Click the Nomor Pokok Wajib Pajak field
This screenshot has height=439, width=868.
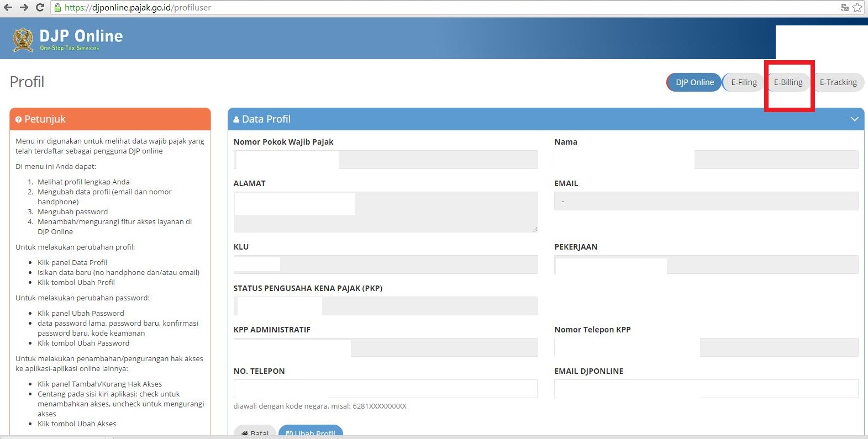tap(385, 160)
